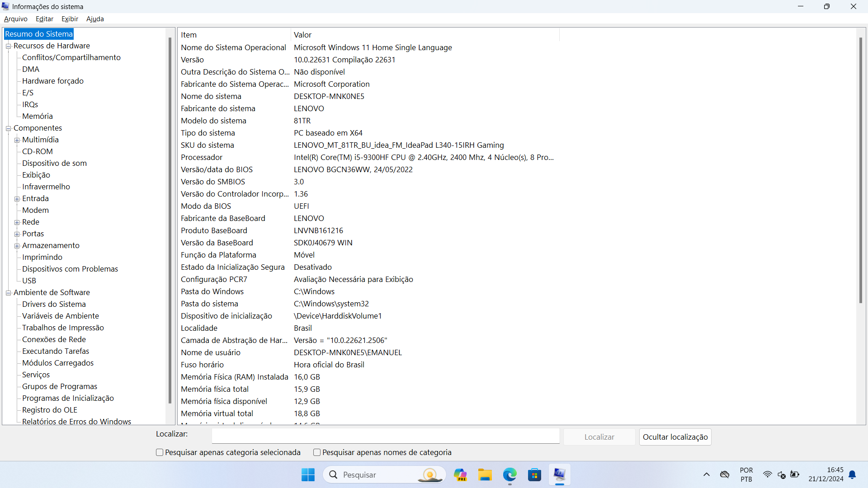Select Memória Física (RAM) Instalada row
868x488 pixels.
click(368, 377)
